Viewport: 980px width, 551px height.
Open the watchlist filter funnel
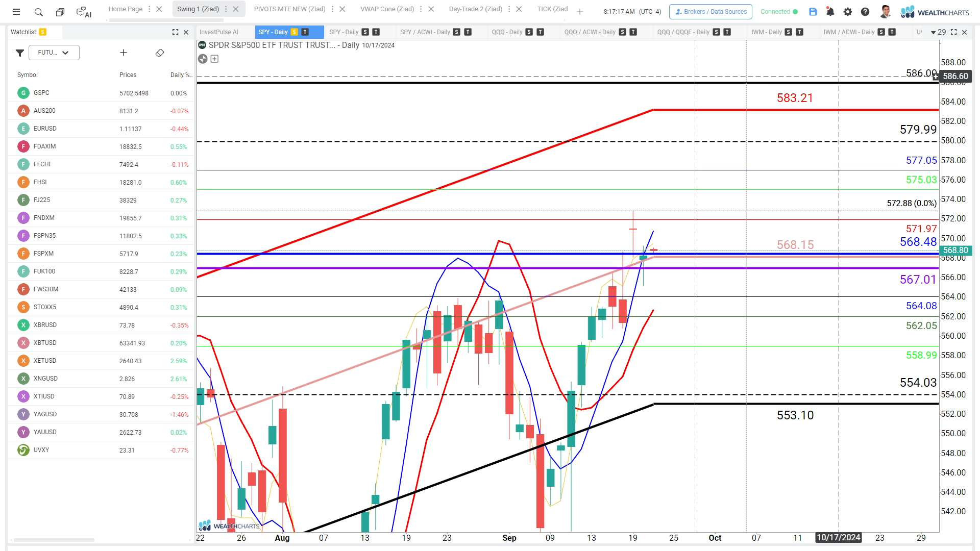coord(20,53)
